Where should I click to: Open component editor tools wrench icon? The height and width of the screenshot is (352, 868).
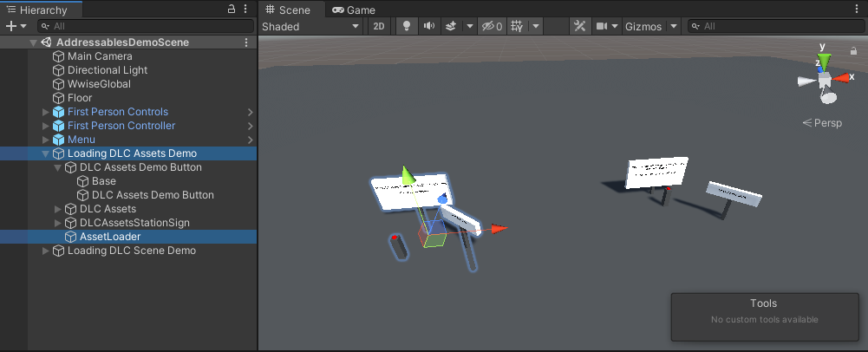579,26
